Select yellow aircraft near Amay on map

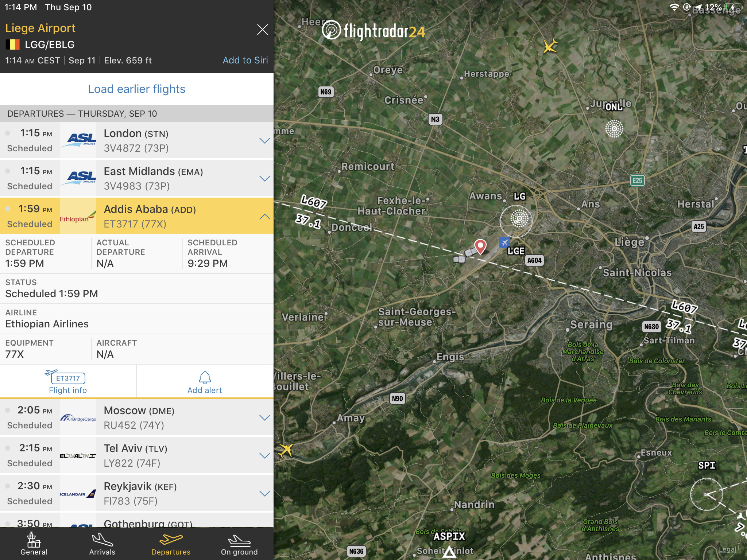(286, 450)
